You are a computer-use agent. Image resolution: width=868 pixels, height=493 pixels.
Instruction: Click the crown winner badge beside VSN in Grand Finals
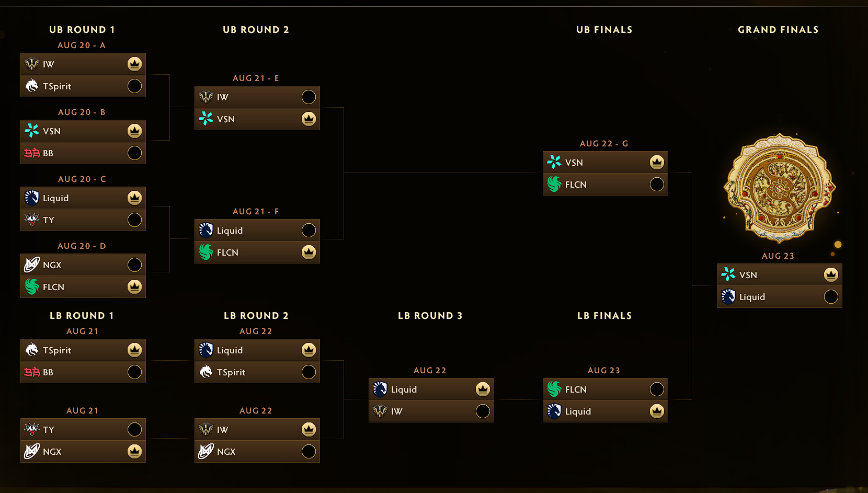pyautogui.click(x=831, y=274)
